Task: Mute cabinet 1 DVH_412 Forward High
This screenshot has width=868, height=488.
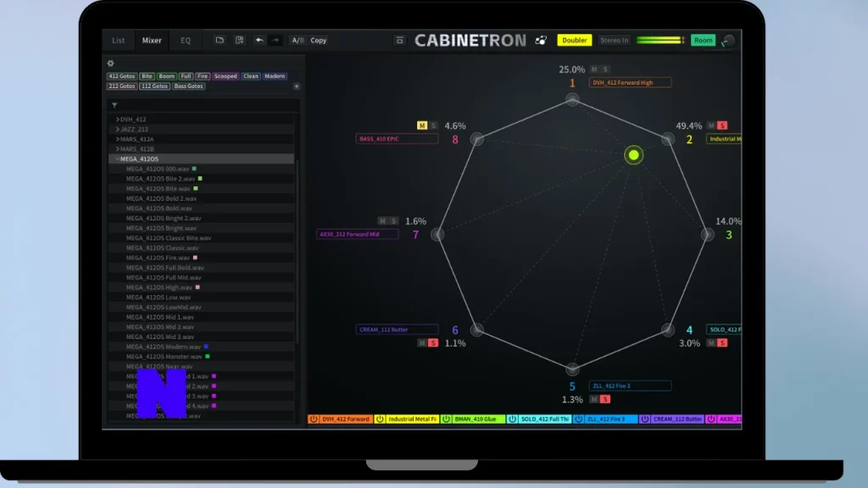Action: coord(594,69)
